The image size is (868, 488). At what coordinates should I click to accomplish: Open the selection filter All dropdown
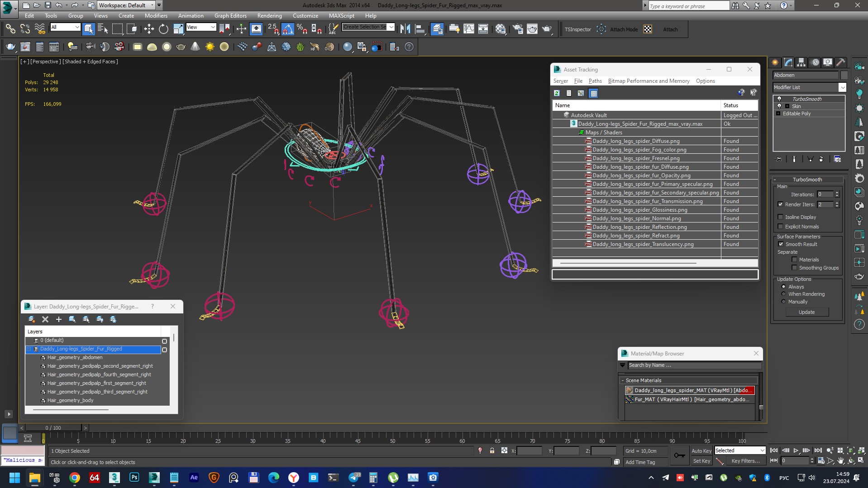tap(65, 27)
